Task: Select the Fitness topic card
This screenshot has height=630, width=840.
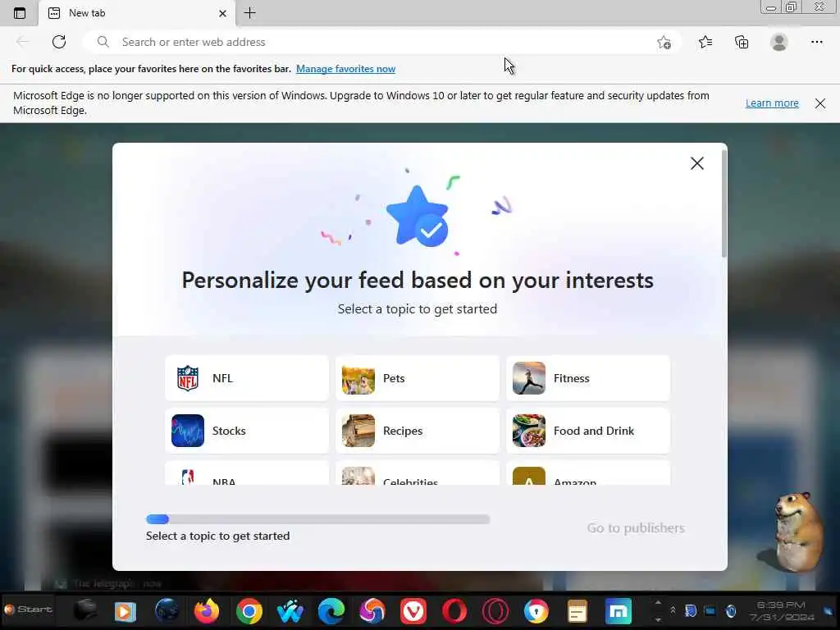Action: click(588, 378)
